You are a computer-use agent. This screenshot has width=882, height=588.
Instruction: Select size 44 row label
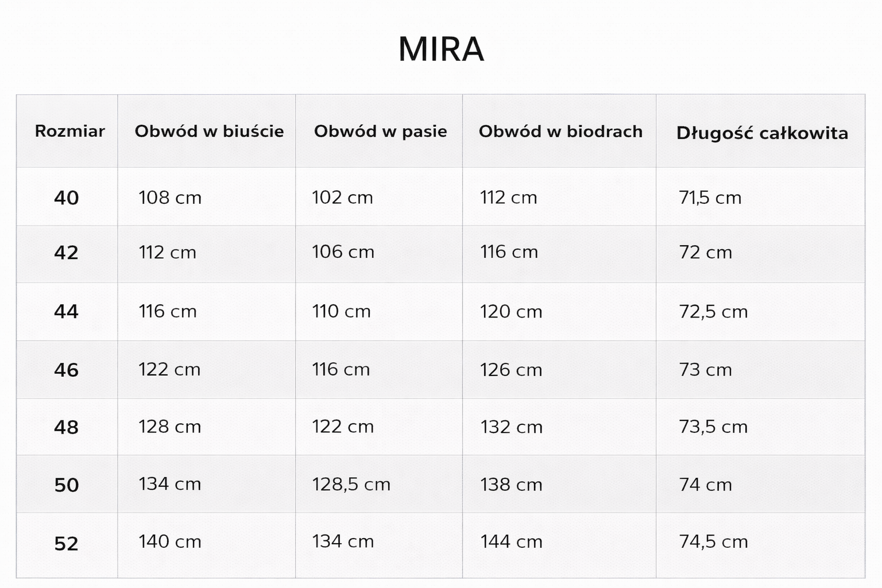pyautogui.click(x=66, y=312)
